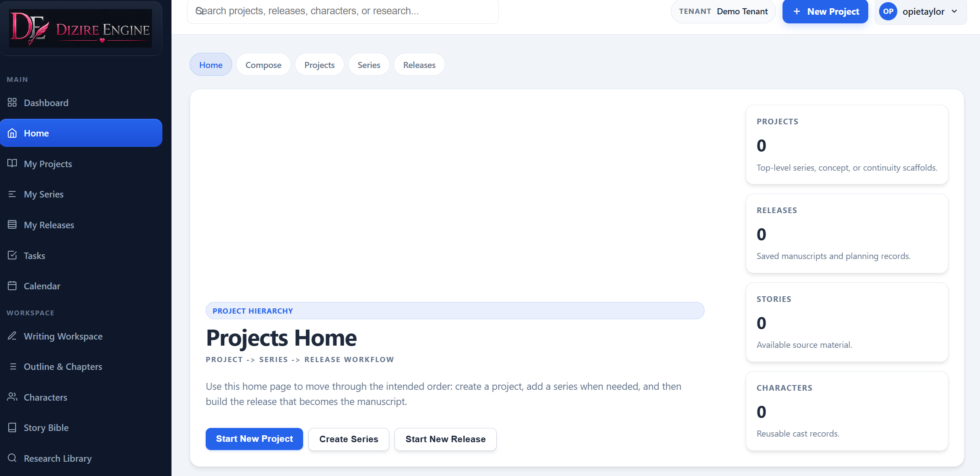This screenshot has width=980, height=476.
Task: Click the plus icon on New Project
Action: pos(796,12)
